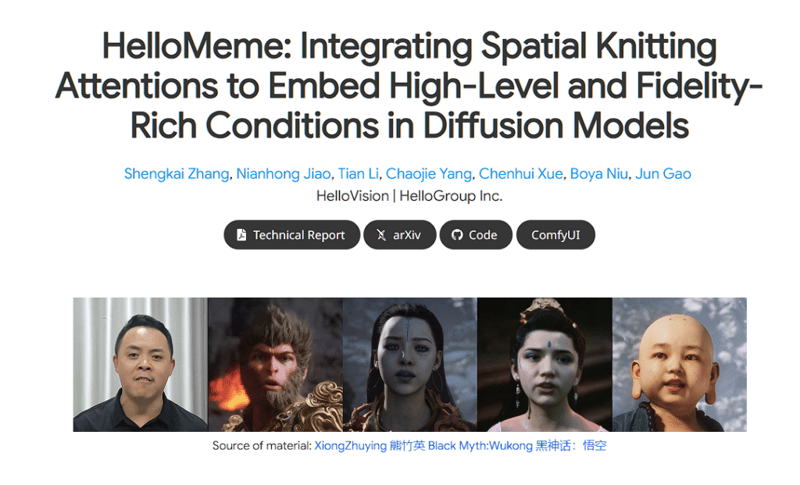This screenshot has width=800, height=485.
Task: Open the Technical Report button
Action: point(292,235)
